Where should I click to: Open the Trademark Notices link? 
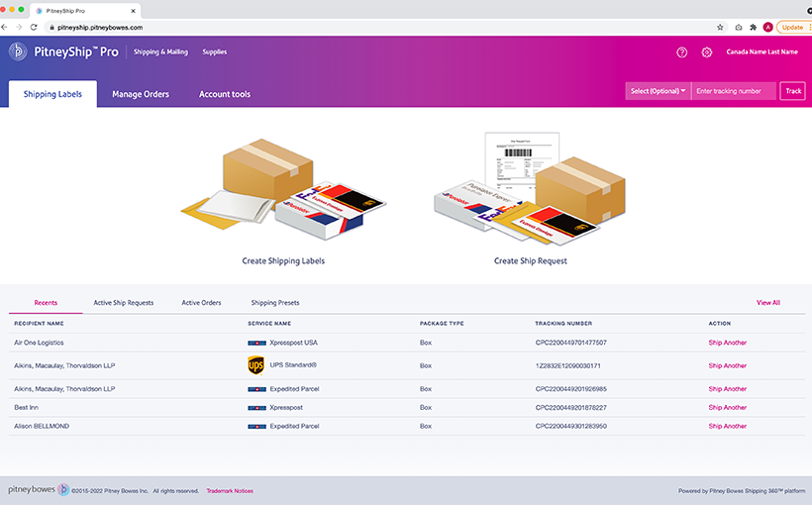click(x=230, y=491)
